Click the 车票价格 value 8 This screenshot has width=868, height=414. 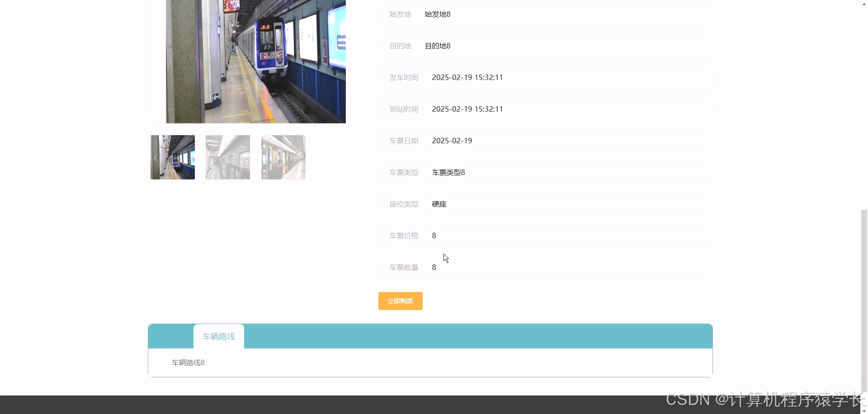point(434,235)
